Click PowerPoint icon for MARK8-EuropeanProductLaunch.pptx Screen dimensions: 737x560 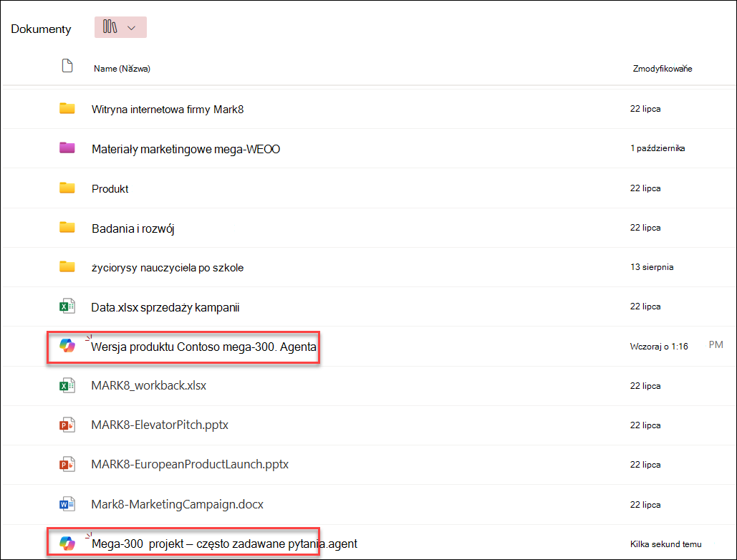(67, 465)
